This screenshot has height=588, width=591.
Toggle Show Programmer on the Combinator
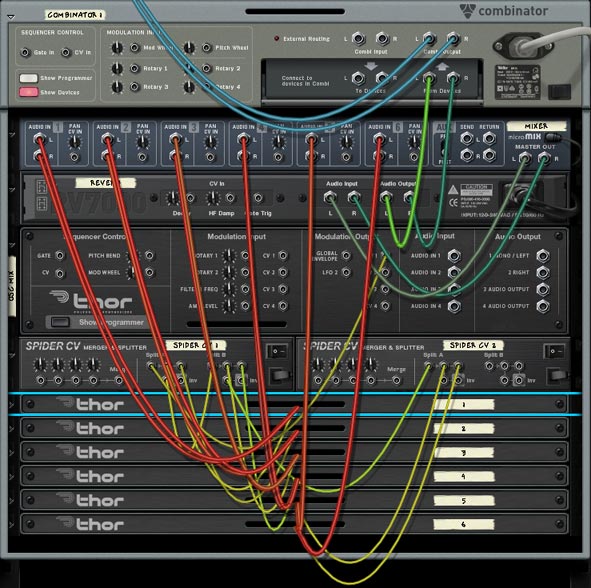click(29, 78)
